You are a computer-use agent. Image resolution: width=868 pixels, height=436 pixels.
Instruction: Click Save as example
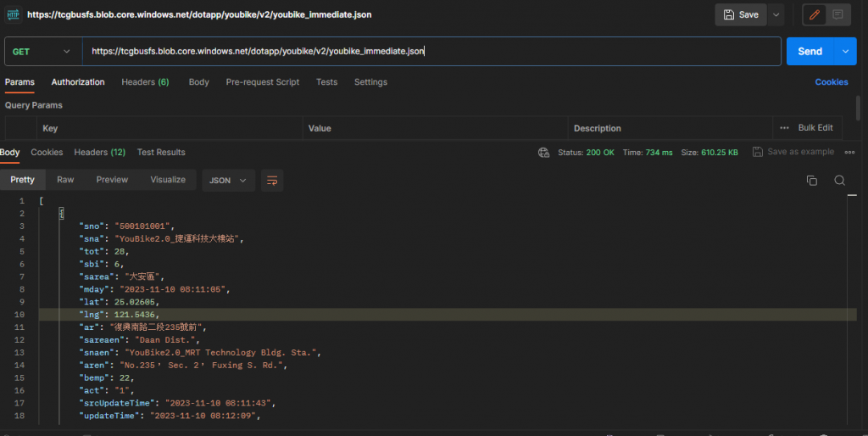(793, 152)
